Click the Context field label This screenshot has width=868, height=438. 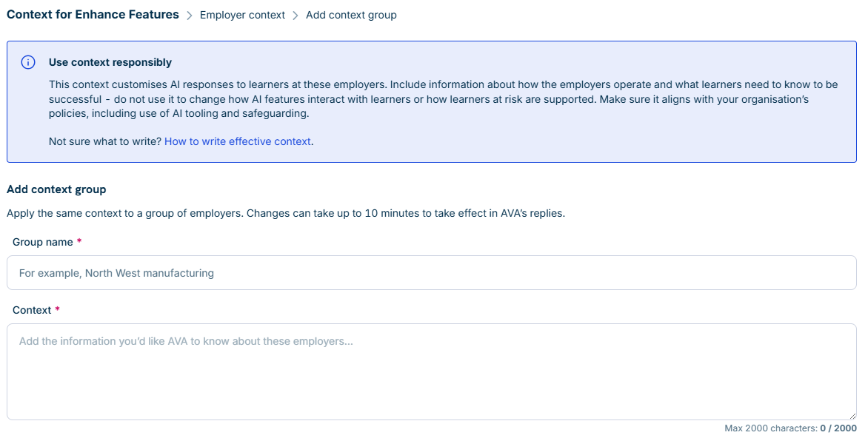32,310
